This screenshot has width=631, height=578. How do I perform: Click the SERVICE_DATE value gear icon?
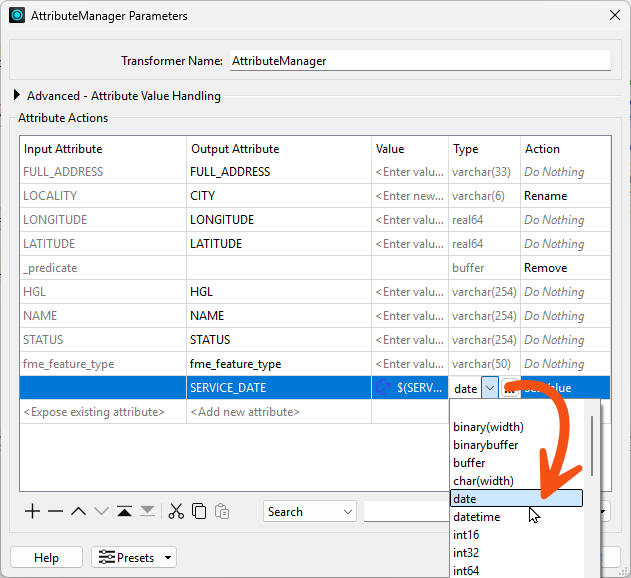coord(383,388)
